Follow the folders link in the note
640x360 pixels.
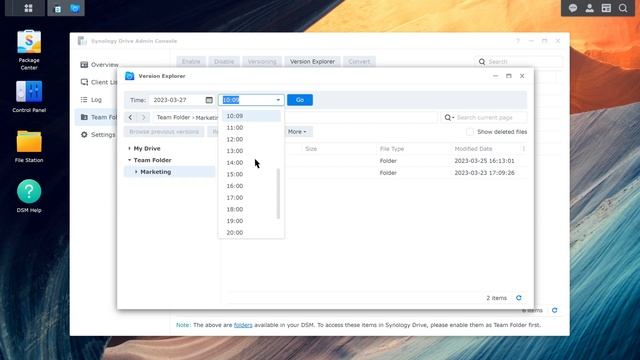tap(243, 325)
